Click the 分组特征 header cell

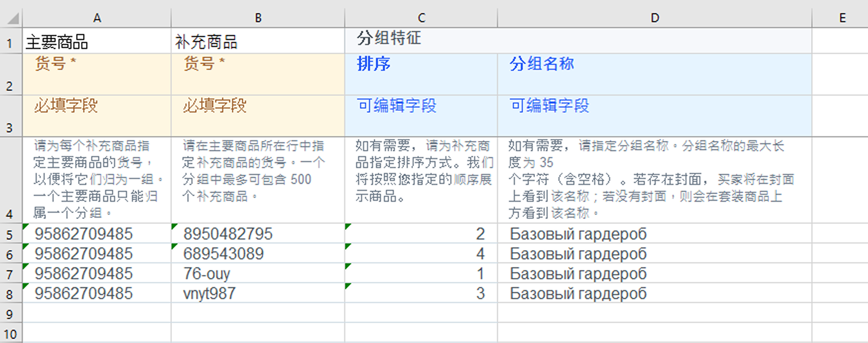point(389,38)
